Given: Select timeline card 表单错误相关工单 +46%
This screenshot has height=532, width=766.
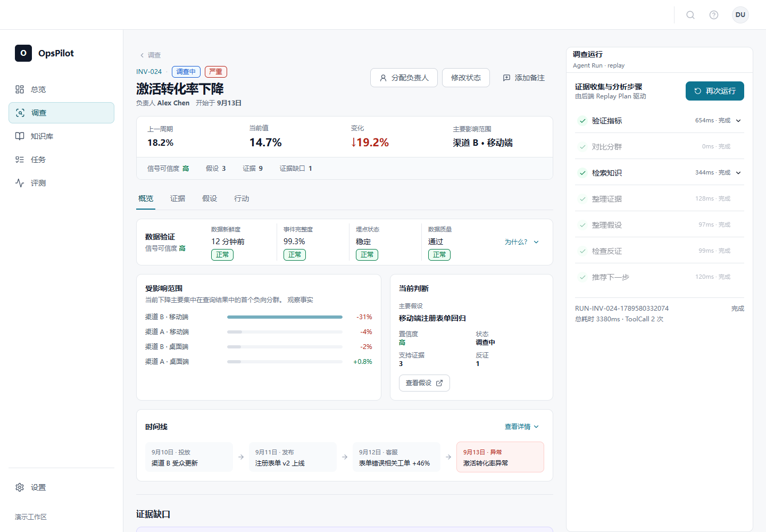Looking at the screenshot, I should coord(396,457).
